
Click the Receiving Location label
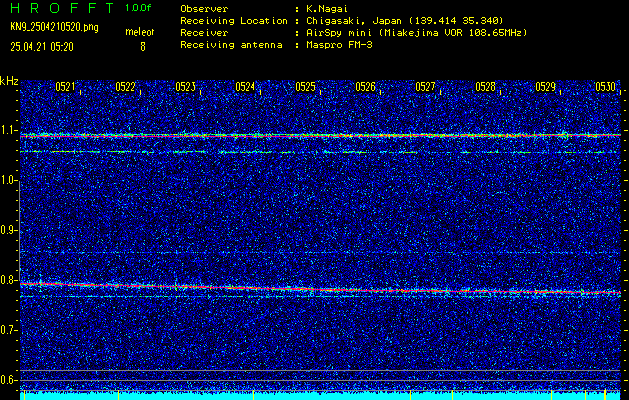(234, 20)
